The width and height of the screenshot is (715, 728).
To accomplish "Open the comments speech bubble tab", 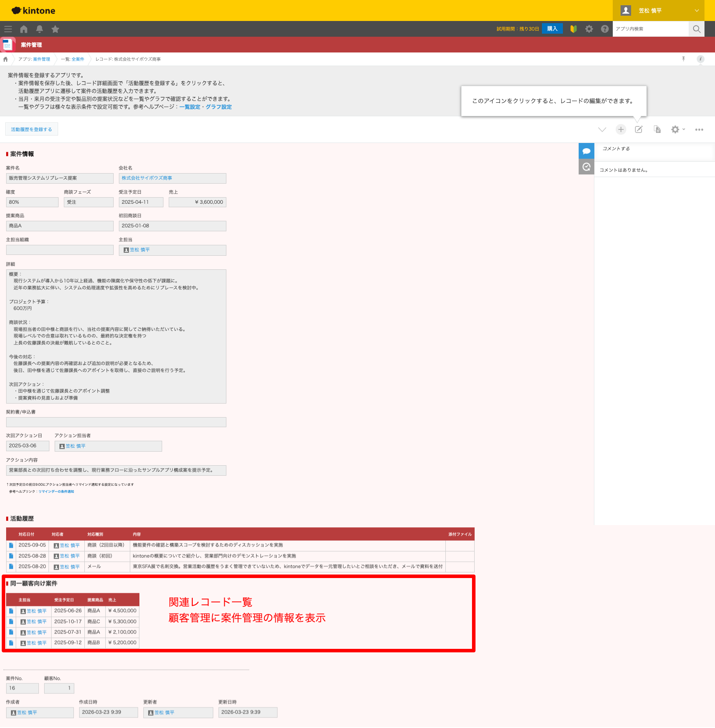I will coord(587,151).
